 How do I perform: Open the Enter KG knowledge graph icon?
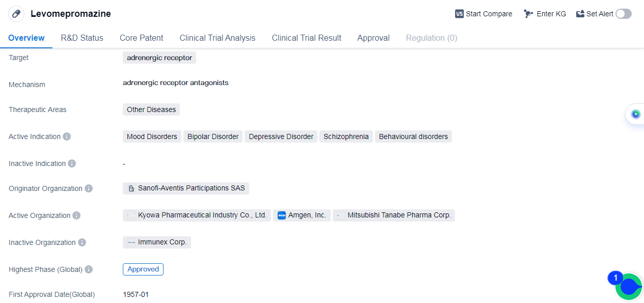pyautogui.click(x=528, y=14)
